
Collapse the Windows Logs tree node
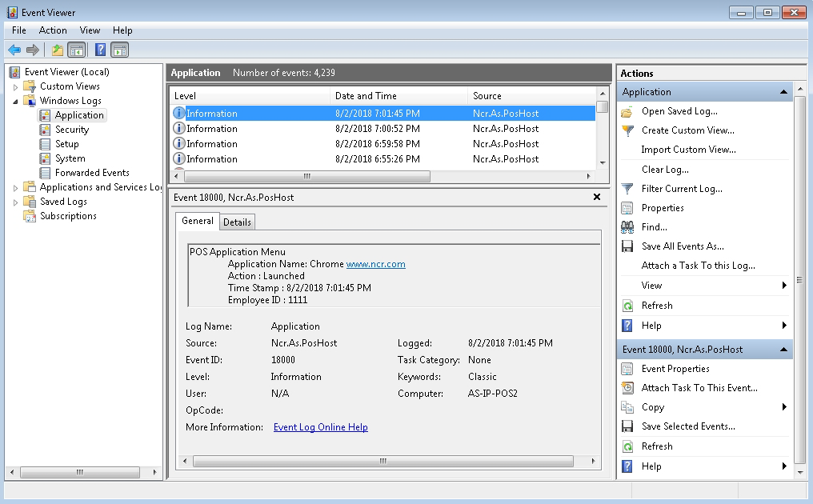15,102
